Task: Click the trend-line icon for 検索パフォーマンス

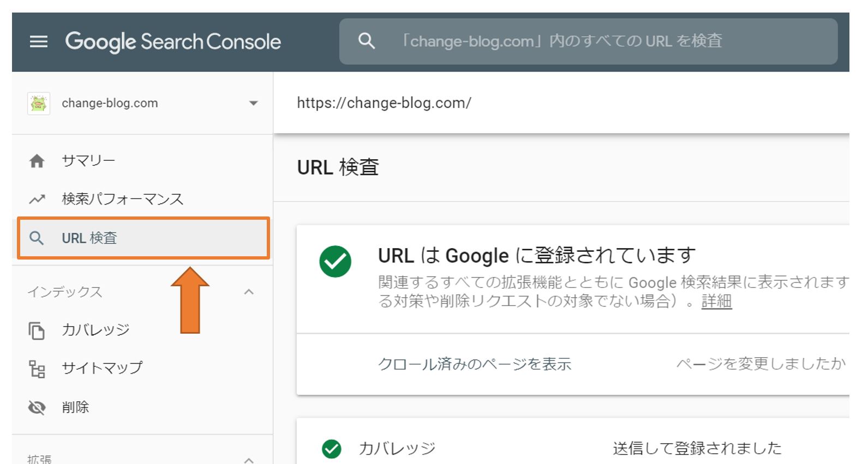Action: 37,199
